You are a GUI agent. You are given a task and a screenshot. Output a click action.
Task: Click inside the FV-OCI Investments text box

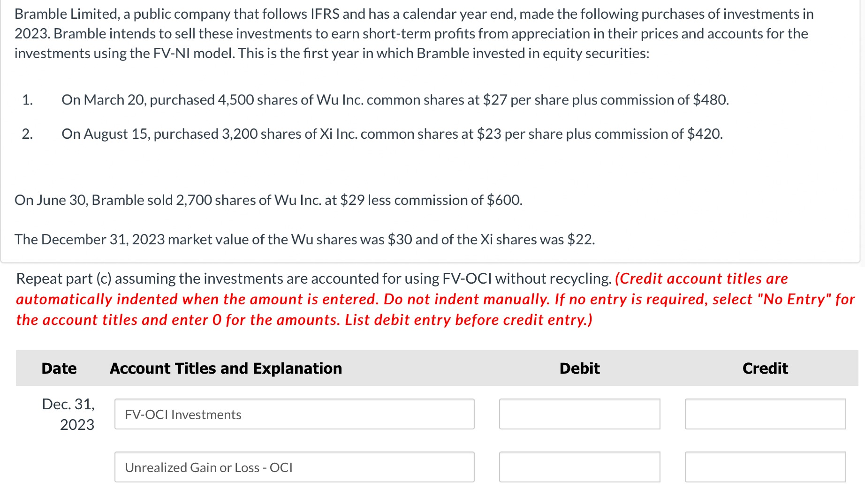[183, 414]
